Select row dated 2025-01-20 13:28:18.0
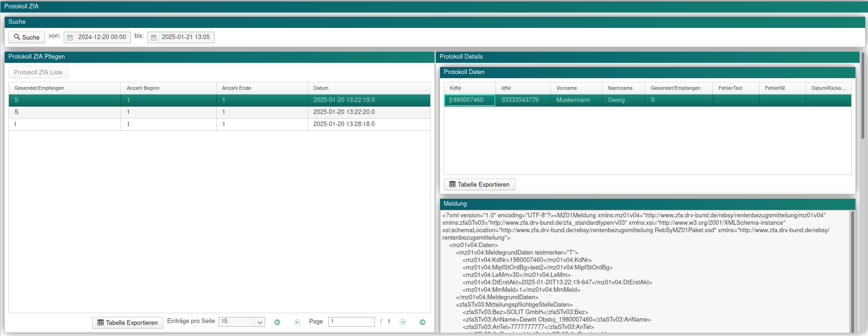The height and width of the screenshot is (336, 868). click(220, 124)
